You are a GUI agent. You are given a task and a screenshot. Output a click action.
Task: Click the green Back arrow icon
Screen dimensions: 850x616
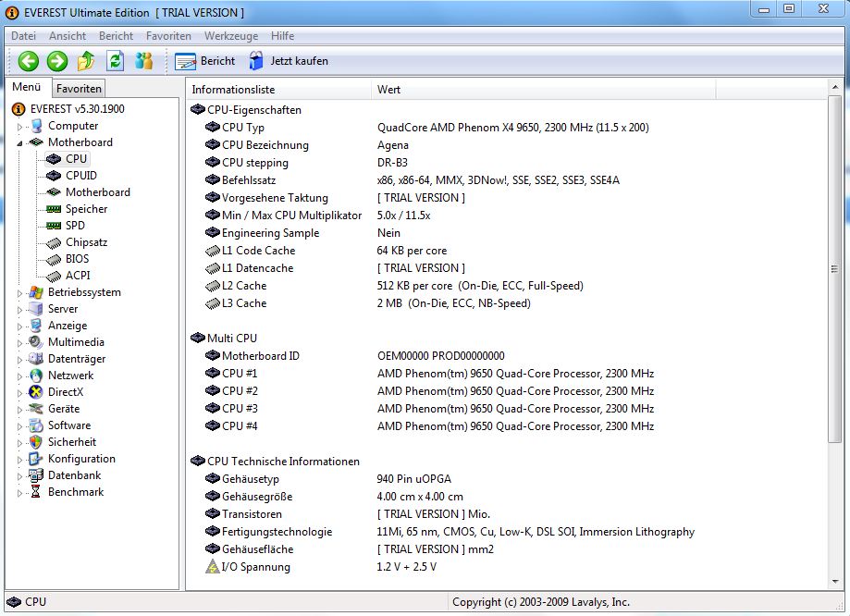28,61
